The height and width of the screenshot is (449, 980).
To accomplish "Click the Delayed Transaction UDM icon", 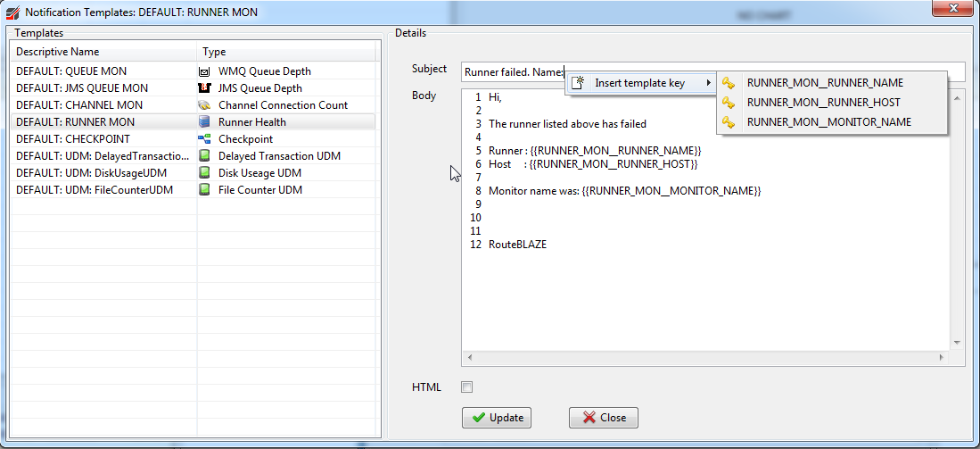I will click(204, 156).
